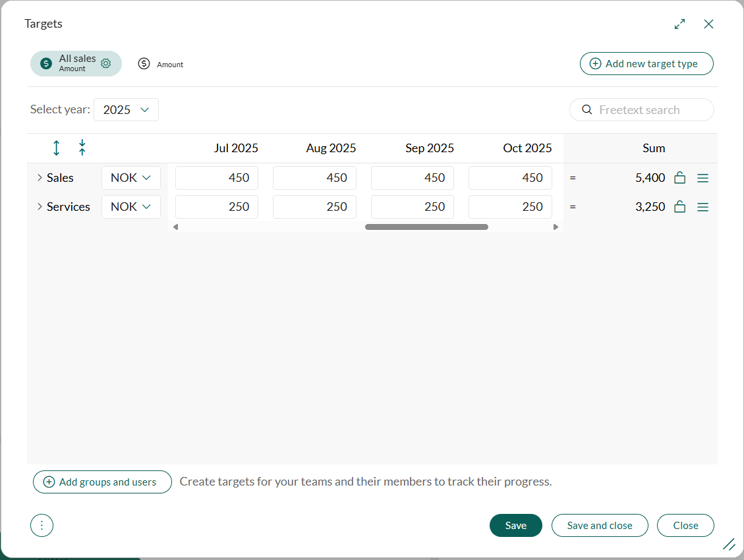Open the Services row hamburger menu
Screen dimensions: 744x560
coord(702,207)
